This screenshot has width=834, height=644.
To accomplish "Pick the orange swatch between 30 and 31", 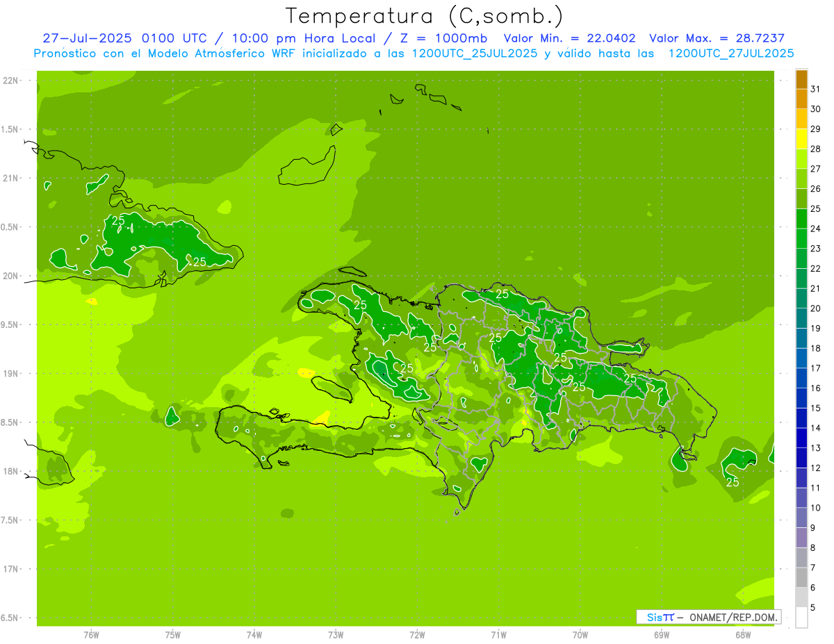I will 801,99.
